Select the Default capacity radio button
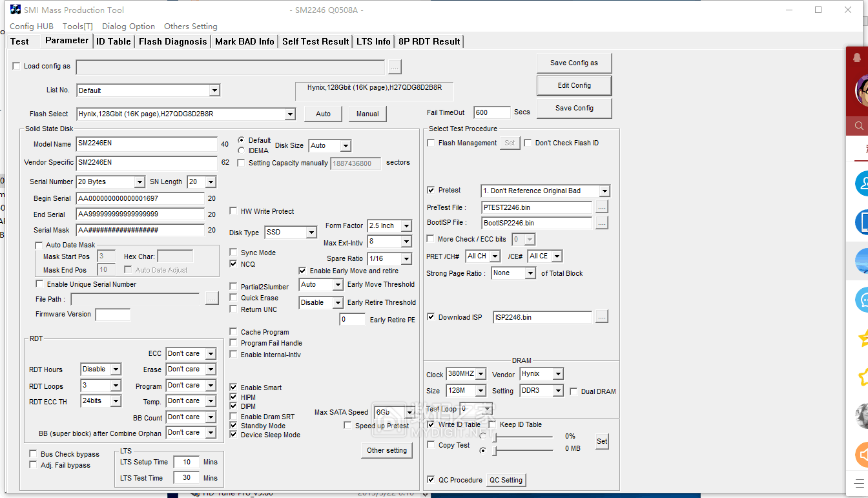 tap(242, 140)
